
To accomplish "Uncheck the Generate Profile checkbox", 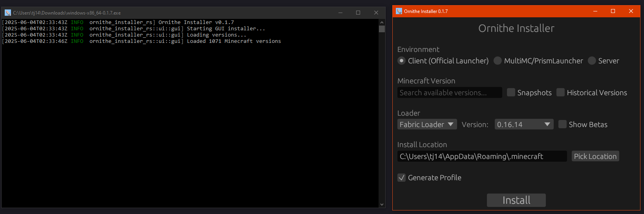I will pyautogui.click(x=401, y=177).
